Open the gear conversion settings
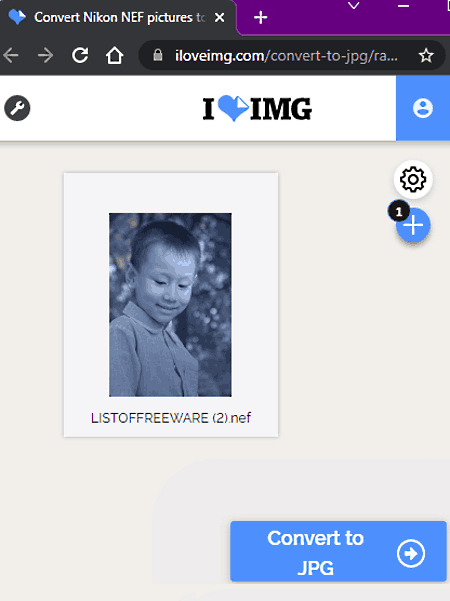The image size is (450, 601). [413, 179]
